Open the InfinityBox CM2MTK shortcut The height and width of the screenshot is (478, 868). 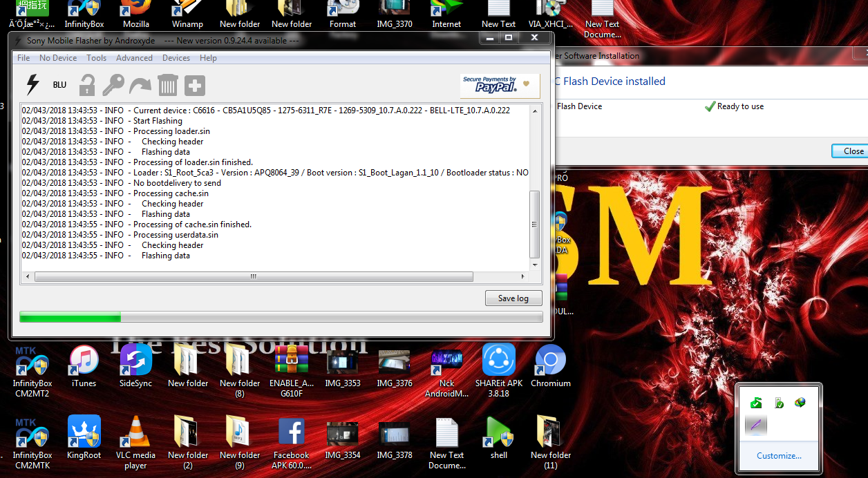tap(32, 442)
